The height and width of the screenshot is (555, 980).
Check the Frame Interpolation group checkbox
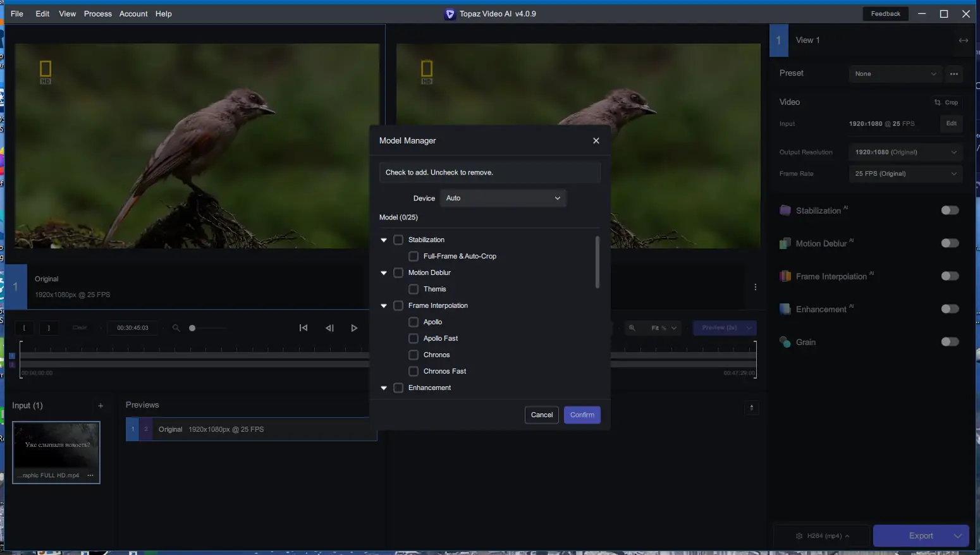pos(398,305)
